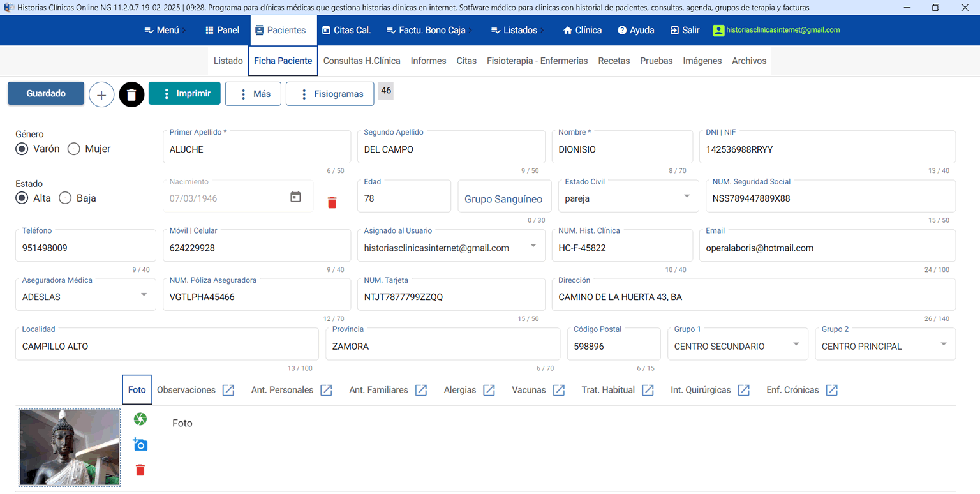This screenshot has width=980, height=494.
Task: Switch to the Consultas H.Clínica tab
Action: [x=362, y=61]
